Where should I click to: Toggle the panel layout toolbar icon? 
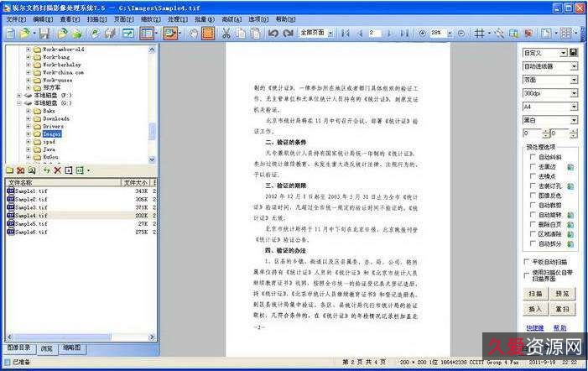[x=147, y=34]
